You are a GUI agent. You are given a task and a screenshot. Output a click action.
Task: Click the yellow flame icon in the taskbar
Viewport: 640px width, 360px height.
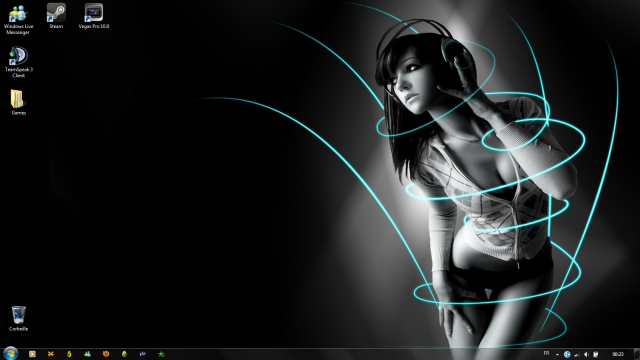(x=69, y=354)
